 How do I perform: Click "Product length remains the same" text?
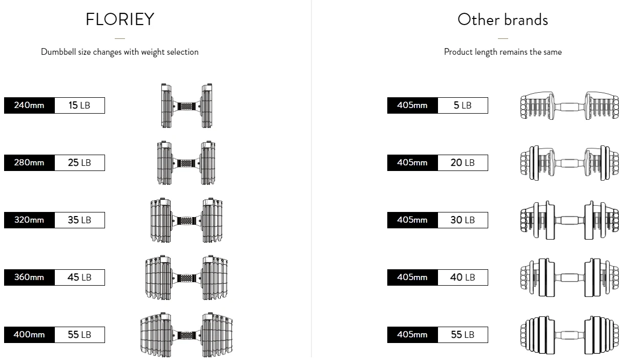point(503,52)
